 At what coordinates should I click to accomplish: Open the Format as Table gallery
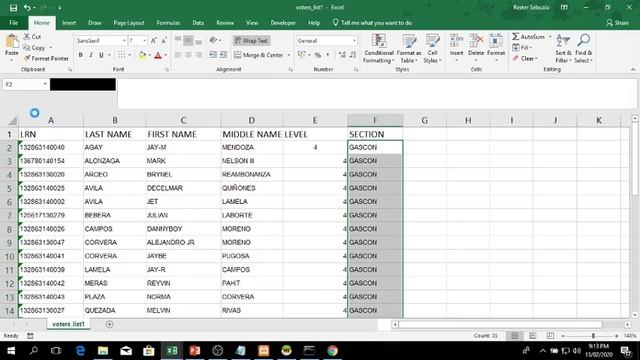click(409, 49)
